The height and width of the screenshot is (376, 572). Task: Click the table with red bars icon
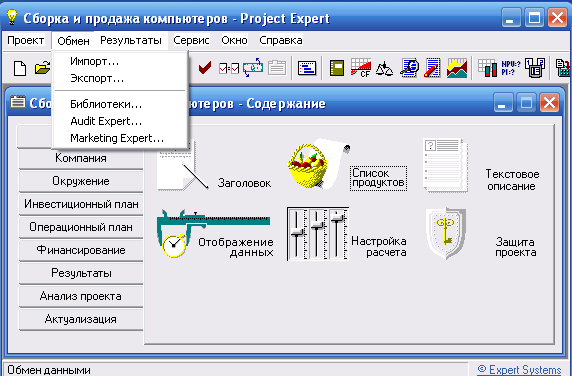[487, 67]
